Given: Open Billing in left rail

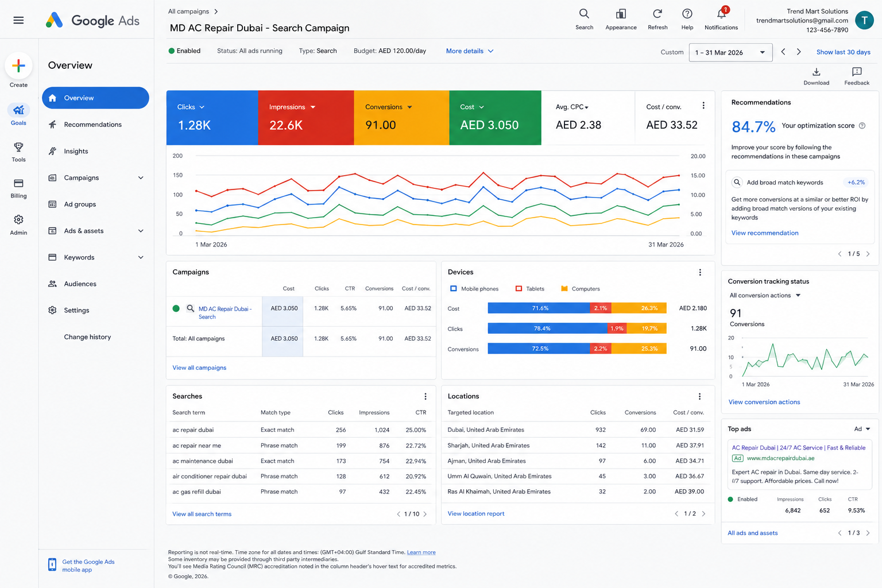Looking at the screenshot, I should click(x=18, y=188).
